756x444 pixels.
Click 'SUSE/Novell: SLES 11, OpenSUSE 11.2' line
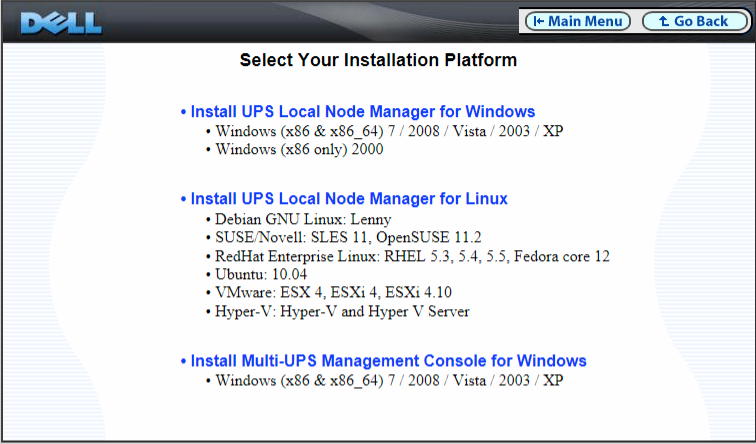[348, 237]
